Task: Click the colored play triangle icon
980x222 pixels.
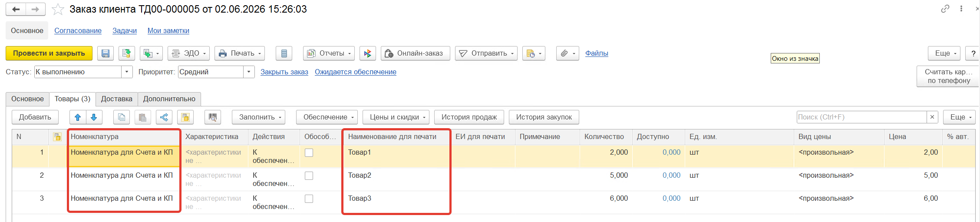Action: tap(368, 53)
